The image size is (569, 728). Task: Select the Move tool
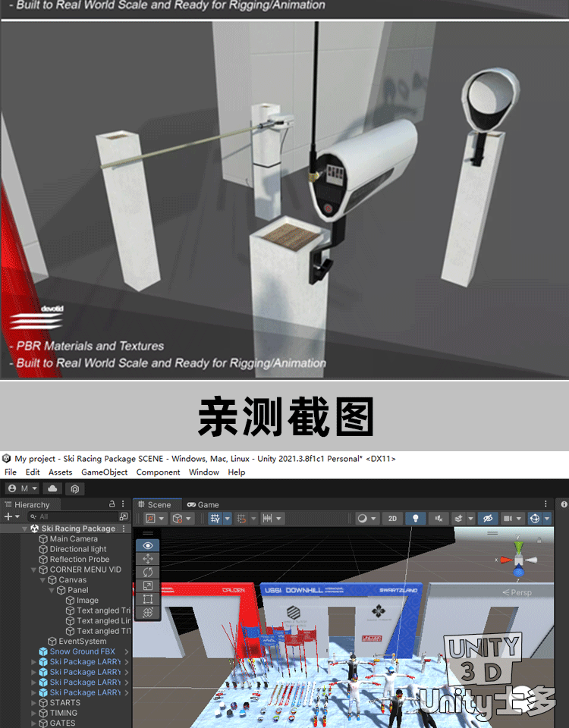(148, 559)
